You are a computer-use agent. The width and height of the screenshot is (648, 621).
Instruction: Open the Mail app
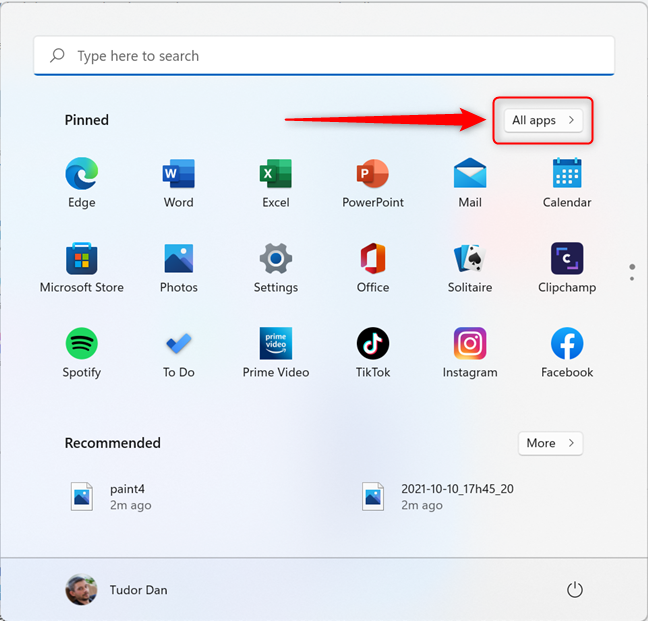point(470,183)
